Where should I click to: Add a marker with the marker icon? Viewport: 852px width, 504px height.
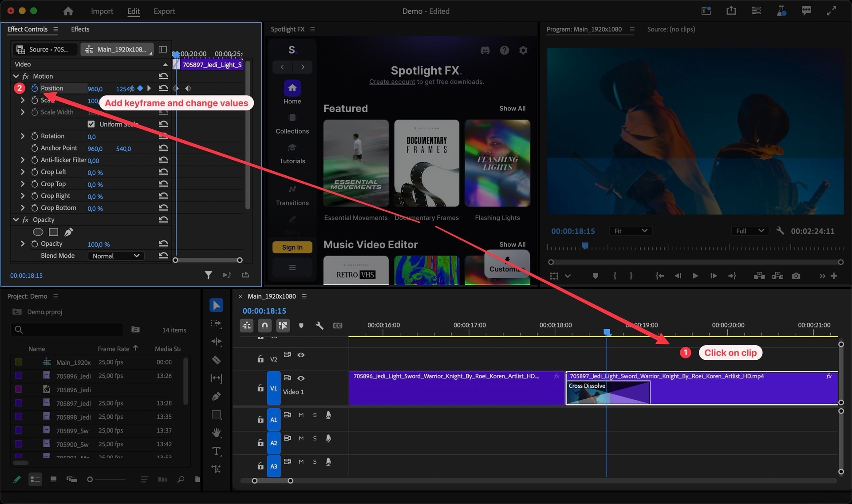coord(301,326)
